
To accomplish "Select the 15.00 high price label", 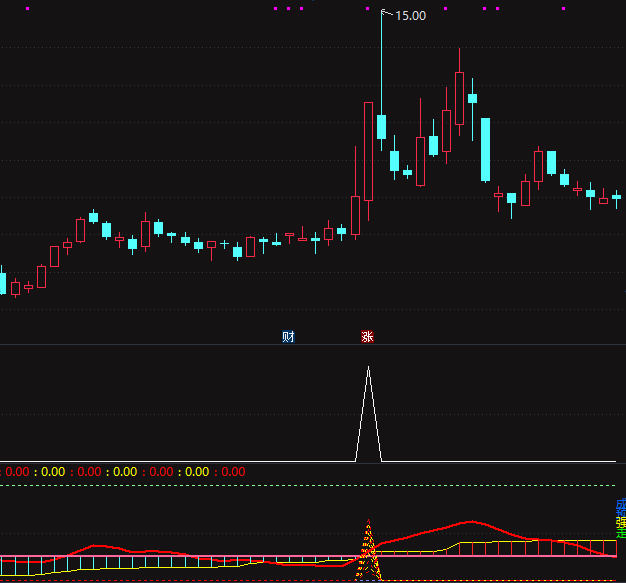I will (410, 16).
